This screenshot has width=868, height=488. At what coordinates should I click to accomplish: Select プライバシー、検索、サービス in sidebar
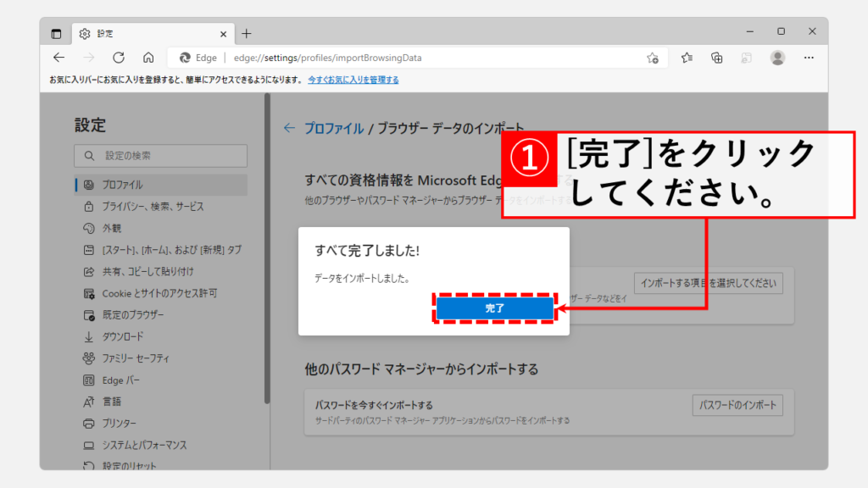(153, 206)
